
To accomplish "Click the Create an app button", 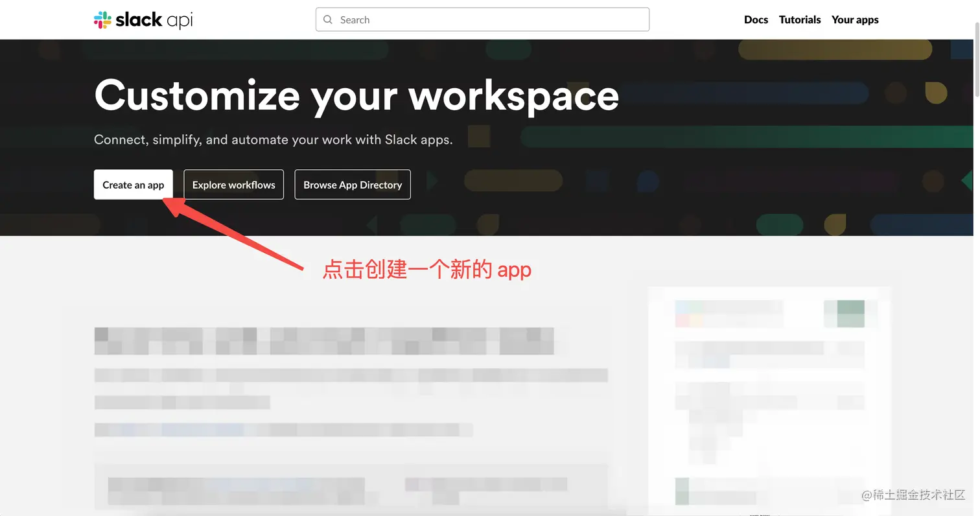I will tap(134, 185).
